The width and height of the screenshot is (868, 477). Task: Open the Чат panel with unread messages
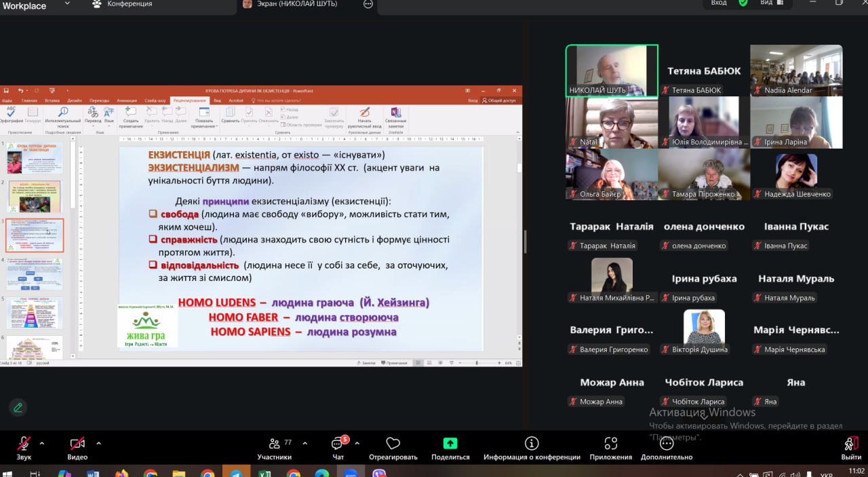click(338, 444)
